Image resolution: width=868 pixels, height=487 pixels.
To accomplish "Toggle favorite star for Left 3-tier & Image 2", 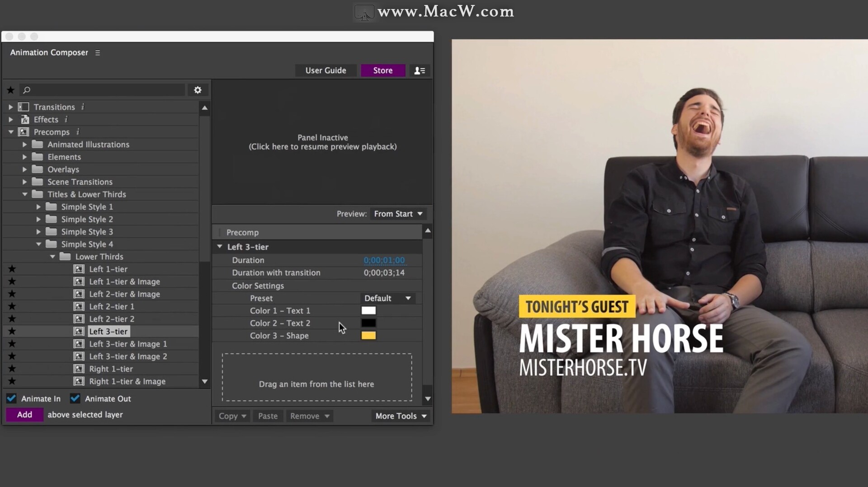I will click(x=12, y=356).
